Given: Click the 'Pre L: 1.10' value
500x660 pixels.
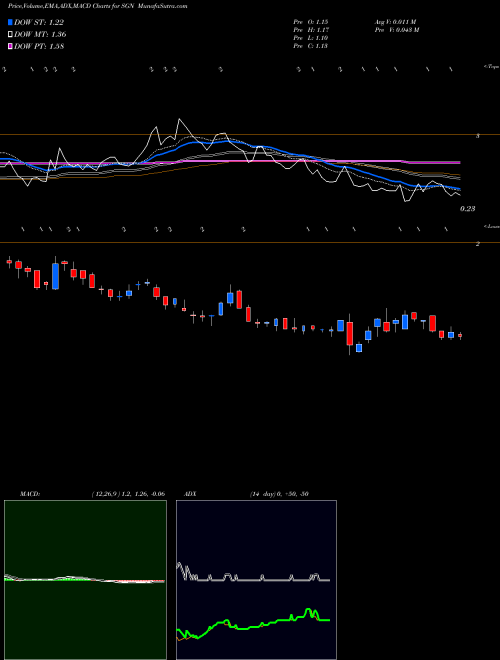Looking at the screenshot, I should point(311,38).
